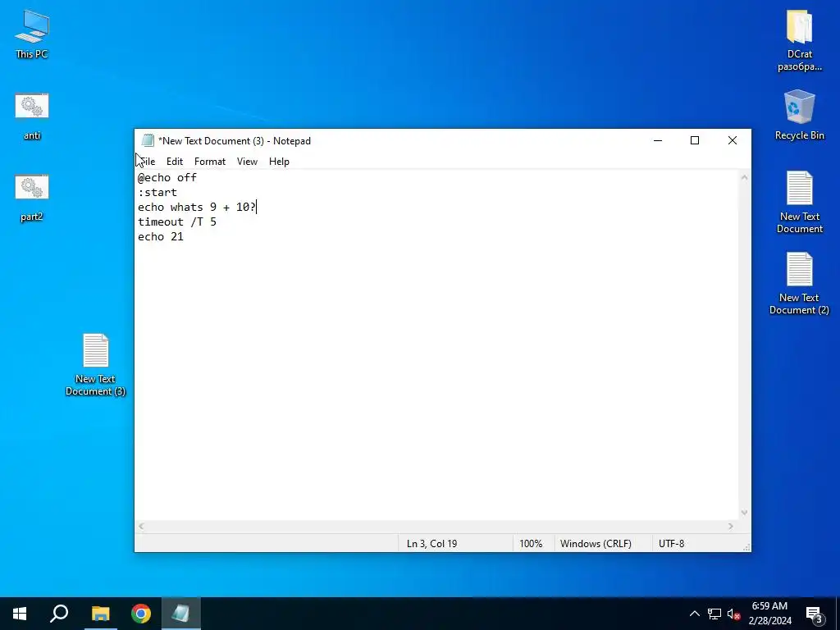Click the muted volume tray icon
The height and width of the screenshot is (630, 840).
pyautogui.click(x=734, y=614)
